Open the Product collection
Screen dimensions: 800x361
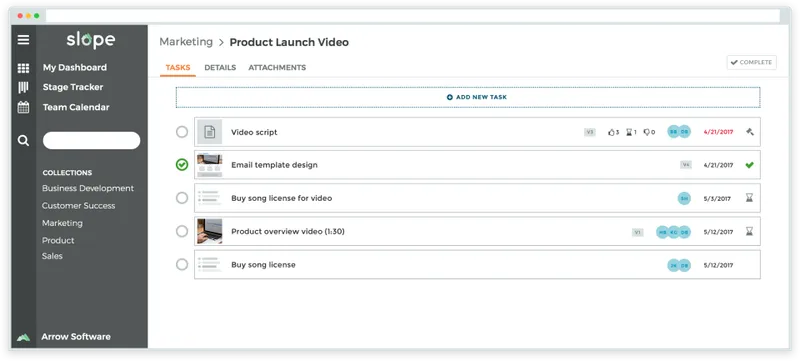(x=58, y=240)
